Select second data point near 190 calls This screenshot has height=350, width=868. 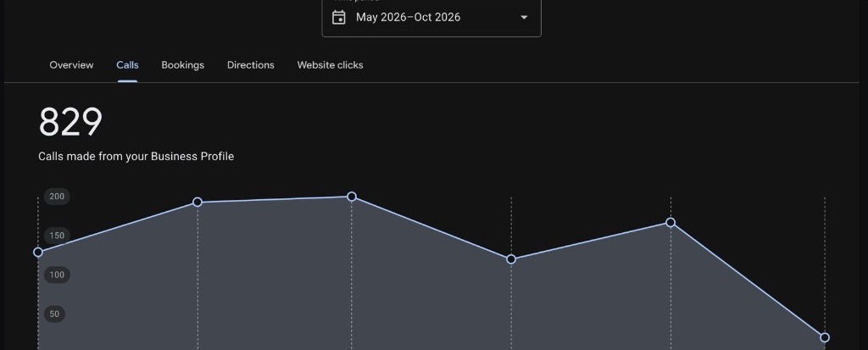point(197,203)
